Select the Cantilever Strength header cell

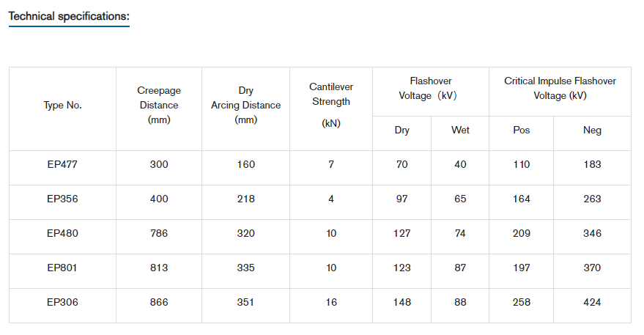pos(331,105)
